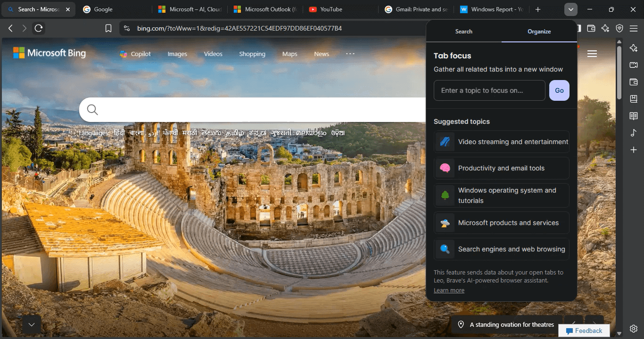Select Search engines and web browsing topic
This screenshot has width=644, height=339.
502,249
